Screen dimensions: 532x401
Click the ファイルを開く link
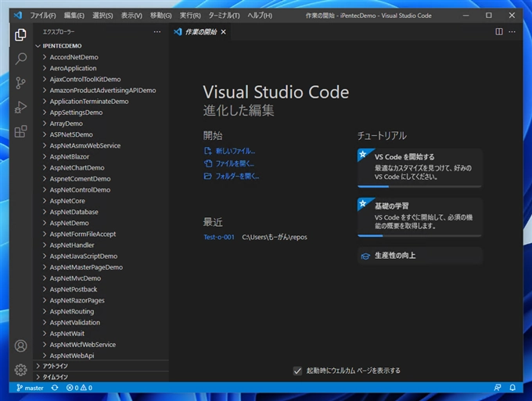(229, 163)
